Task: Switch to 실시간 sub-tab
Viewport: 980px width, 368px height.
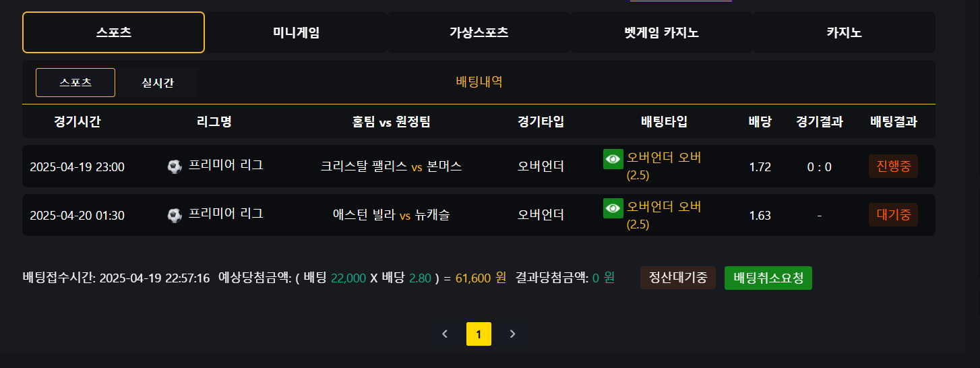Action: 157,83
